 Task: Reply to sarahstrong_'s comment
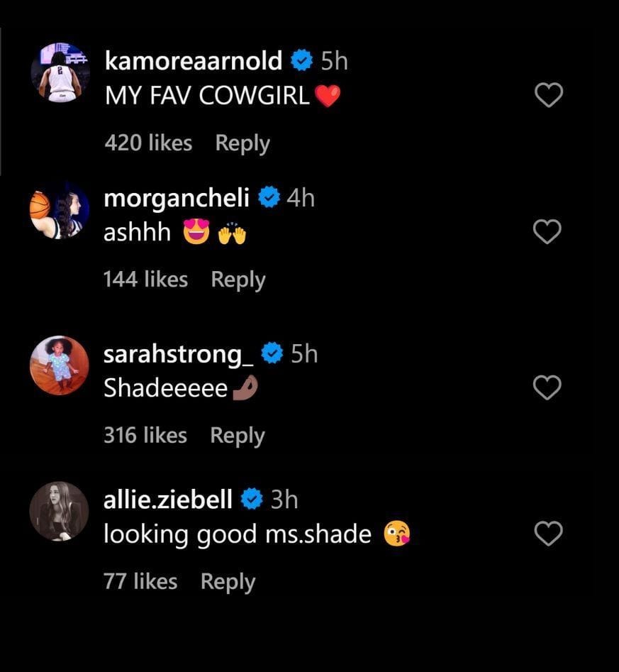(x=238, y=435)
